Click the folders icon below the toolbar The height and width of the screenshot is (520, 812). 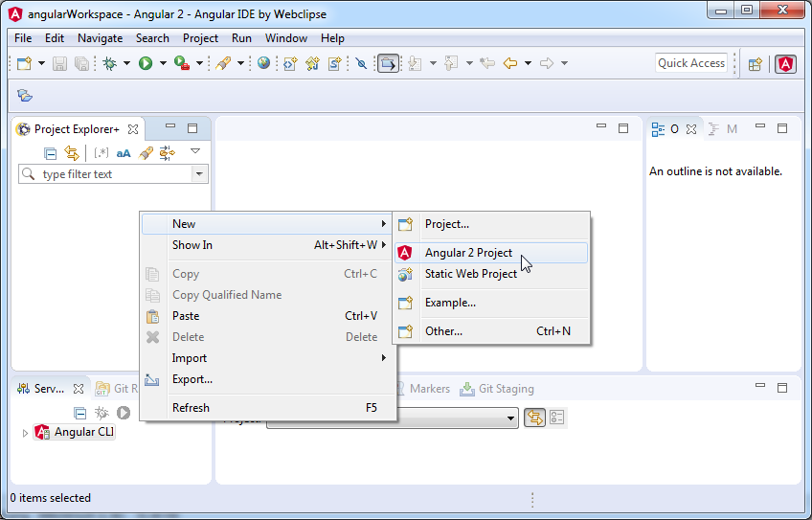pos(24,96)
